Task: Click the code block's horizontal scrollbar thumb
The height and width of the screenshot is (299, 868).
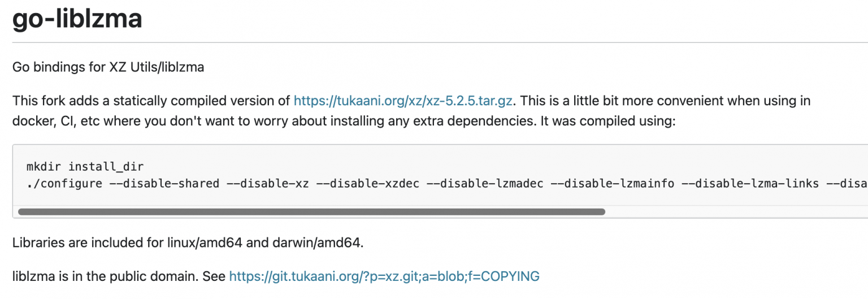Action: (311, 212)
